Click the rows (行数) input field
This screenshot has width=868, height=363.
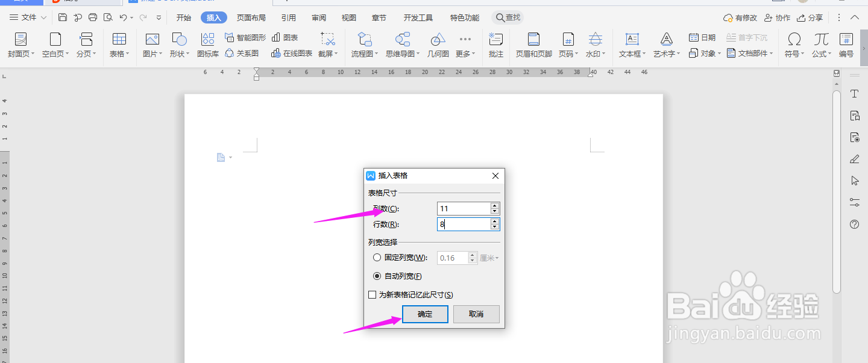(x=464, y=224)
